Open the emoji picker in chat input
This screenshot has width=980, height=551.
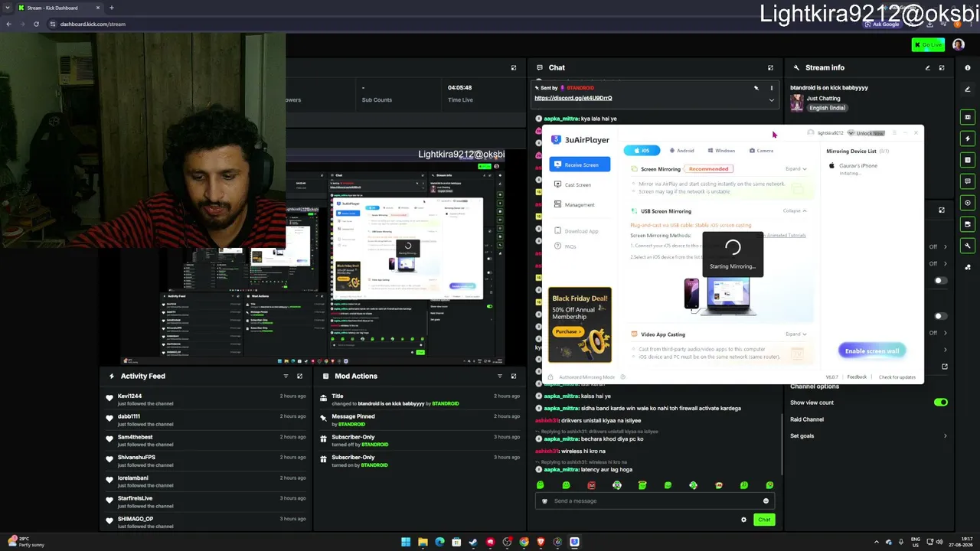coord(766,501)
